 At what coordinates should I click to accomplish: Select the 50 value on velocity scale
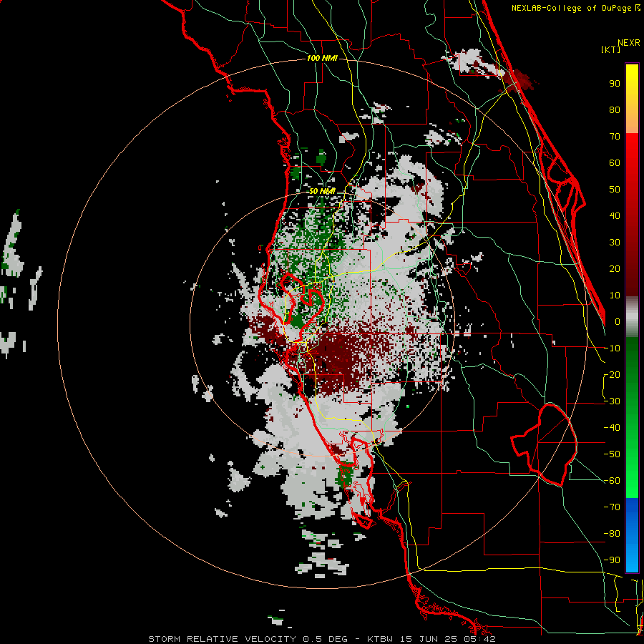pyautogui.click(x=615, y=190)
